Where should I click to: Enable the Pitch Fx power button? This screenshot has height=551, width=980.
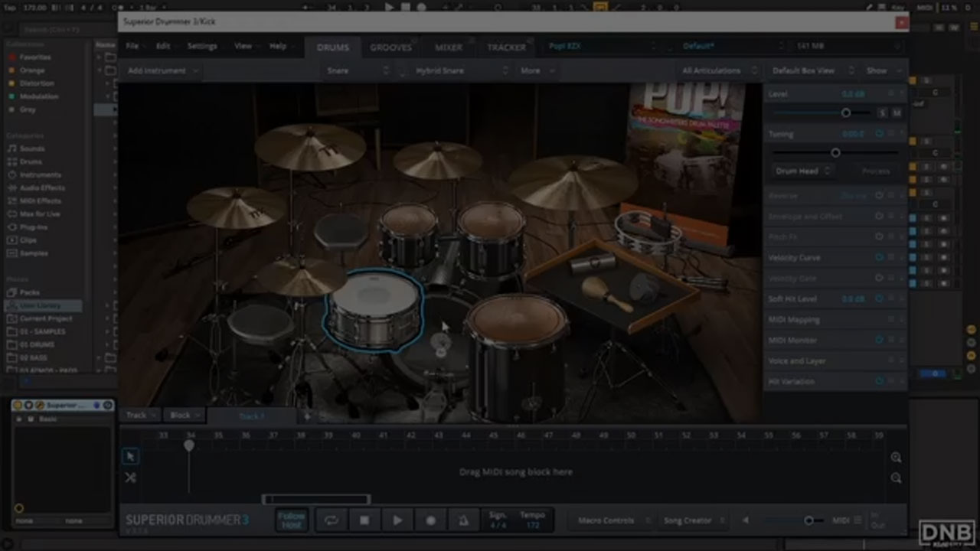pyautogui.click(x=879, y=237)
